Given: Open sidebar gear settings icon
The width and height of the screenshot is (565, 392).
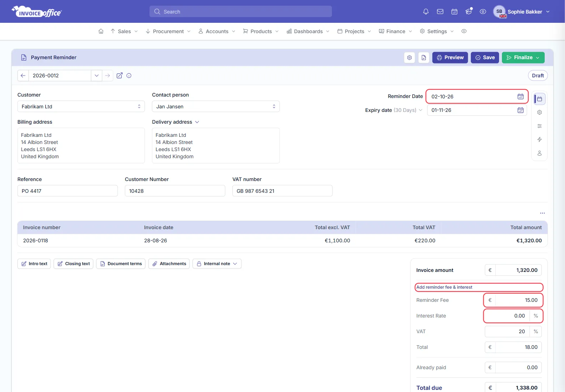Looking at the screenshot, I should pos(540,113).
